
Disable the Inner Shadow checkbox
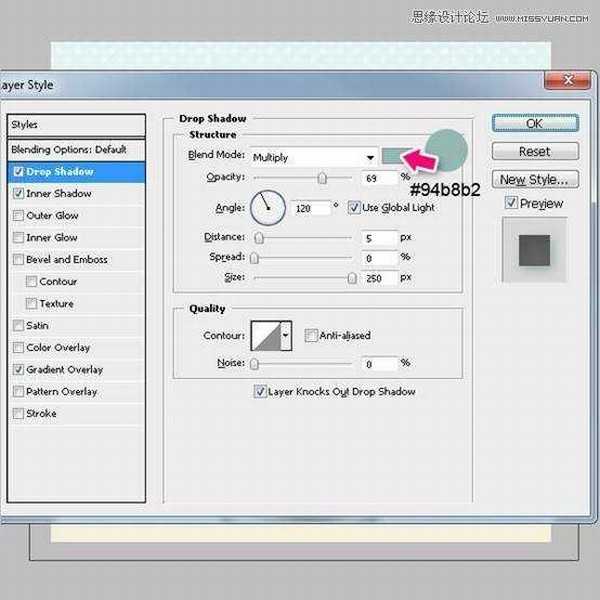pyautogui.click(x=19, y=194)
